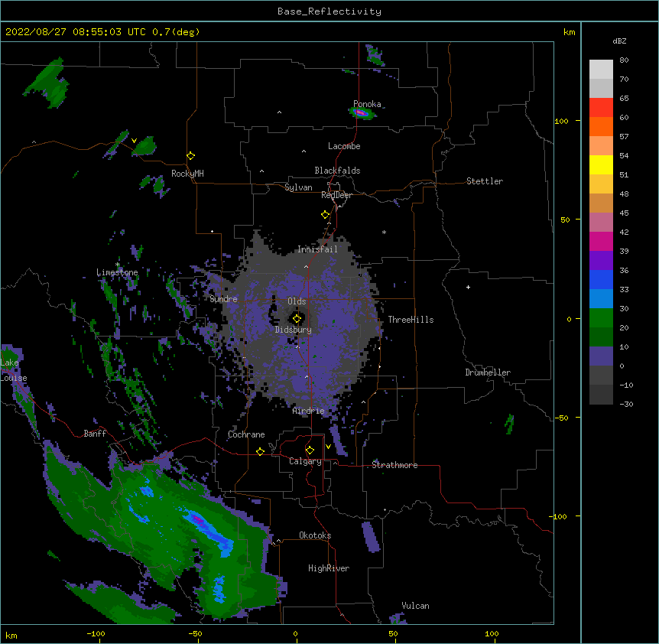This screenshot has height=644, width=659.
Task: Click the white asterisk marker east of Innisfail
Action: [x=384, y=232]
